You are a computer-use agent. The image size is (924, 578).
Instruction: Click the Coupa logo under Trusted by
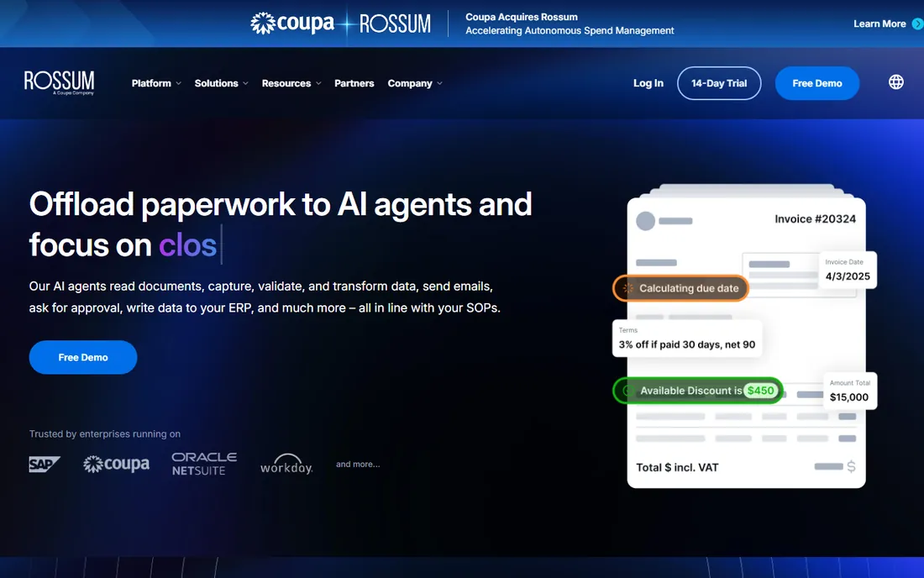point(116,465)
